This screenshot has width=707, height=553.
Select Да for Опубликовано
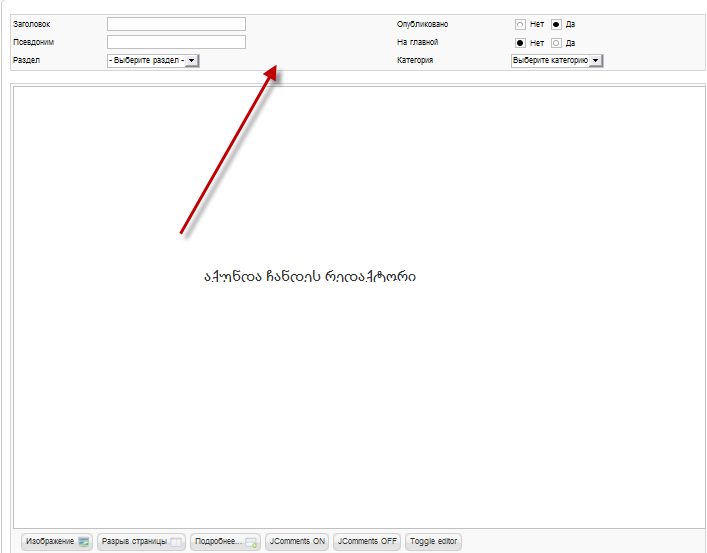[x=556, y=24]
